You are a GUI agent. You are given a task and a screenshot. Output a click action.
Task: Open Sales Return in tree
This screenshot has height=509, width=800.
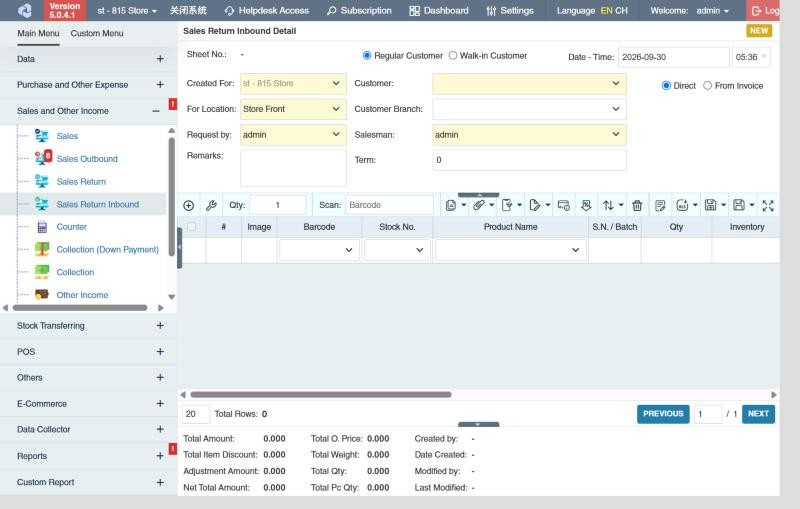[x=81, y=182]
